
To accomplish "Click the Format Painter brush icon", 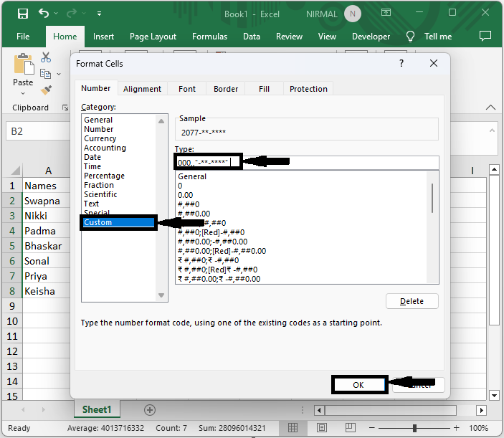I will coord(46,90).
